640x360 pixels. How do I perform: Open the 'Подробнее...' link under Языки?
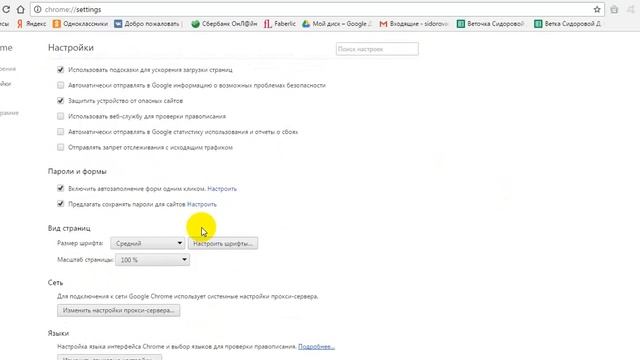coord(316,347)
